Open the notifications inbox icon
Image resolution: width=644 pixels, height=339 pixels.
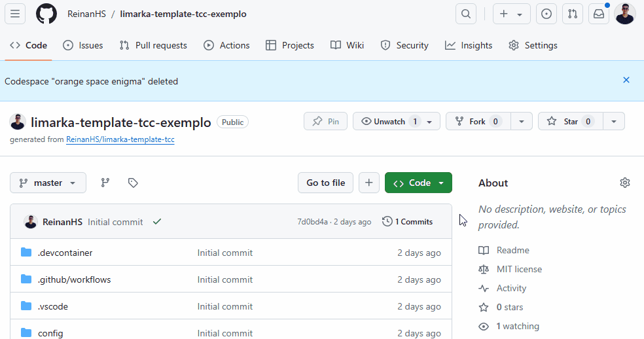(599, 14)
